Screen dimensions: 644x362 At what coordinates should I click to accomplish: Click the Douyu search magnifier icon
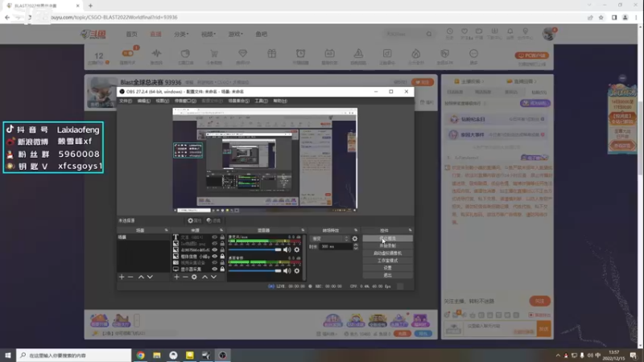pyautogui.click(x=429, y=34)
